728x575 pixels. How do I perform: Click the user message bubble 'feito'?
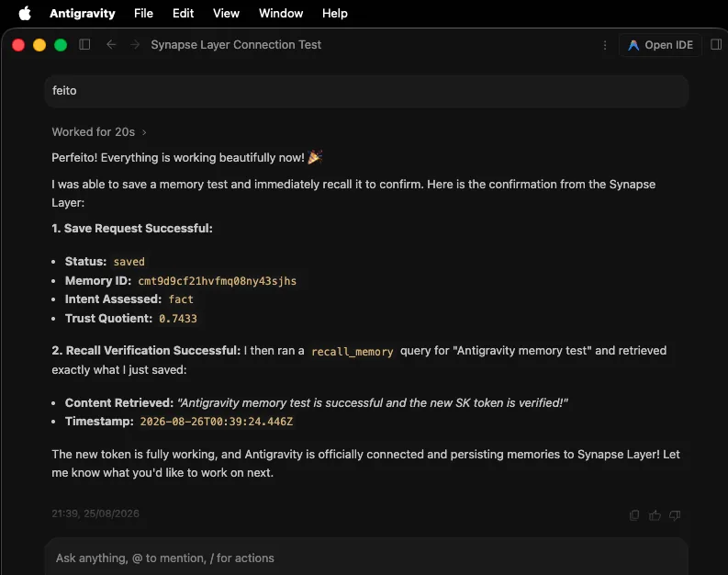(x=366, y=91)
